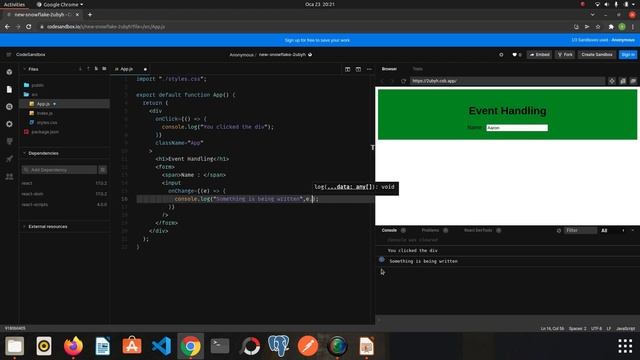
Task: Click the Embed button
Action: 539,55
